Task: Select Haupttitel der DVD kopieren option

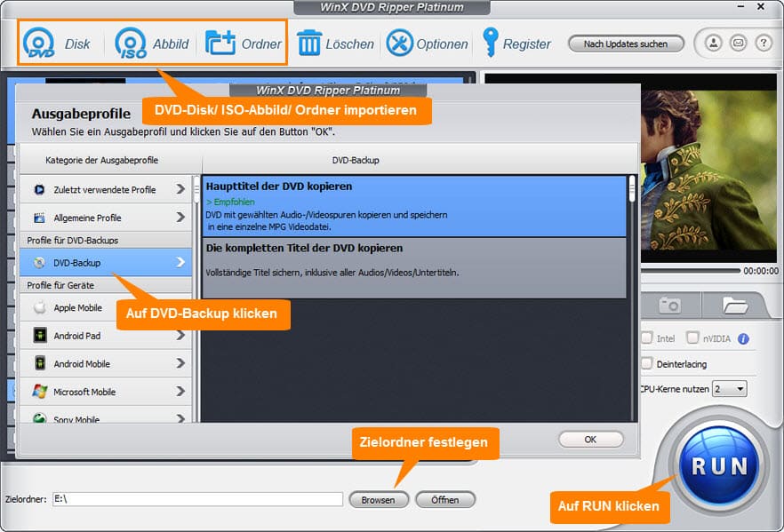Action: pyautogui.click(x=414, y=205)
